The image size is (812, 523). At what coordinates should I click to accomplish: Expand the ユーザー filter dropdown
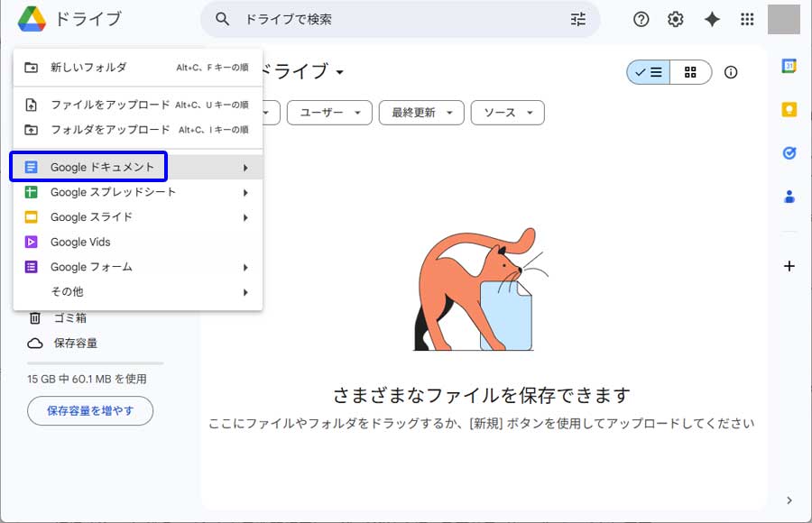coord(329,113)
